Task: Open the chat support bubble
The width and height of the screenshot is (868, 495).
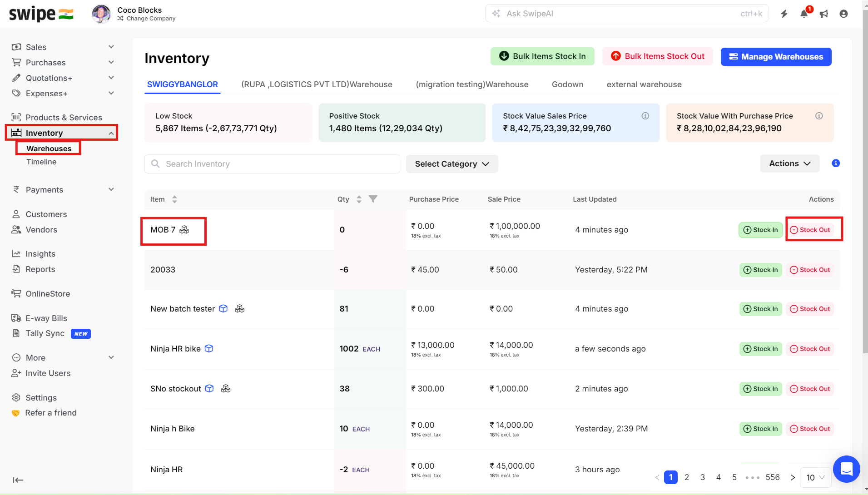Action: coord(846,469)
